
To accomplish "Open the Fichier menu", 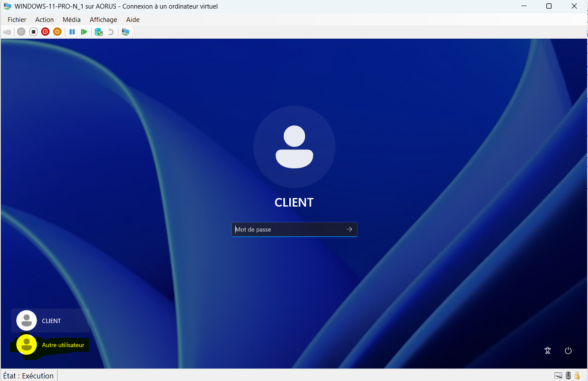I will coord(17,20).
